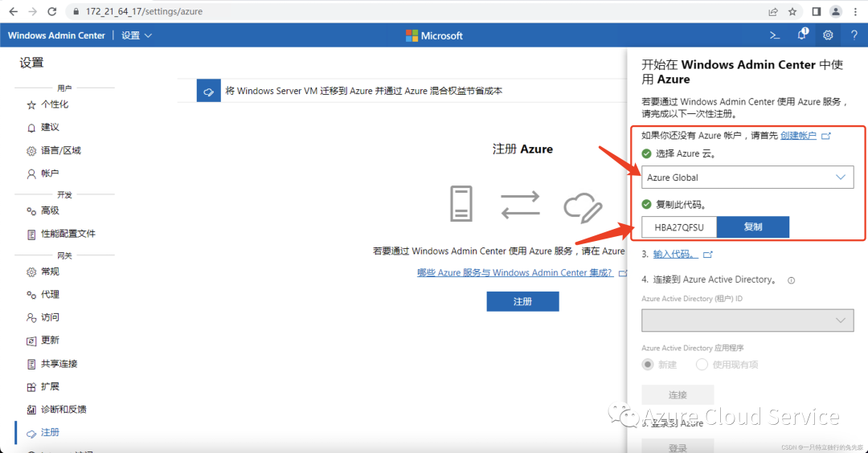The image size is (868, 453).
Task: Open 更新 gateway settings
Action: (50, 341)
